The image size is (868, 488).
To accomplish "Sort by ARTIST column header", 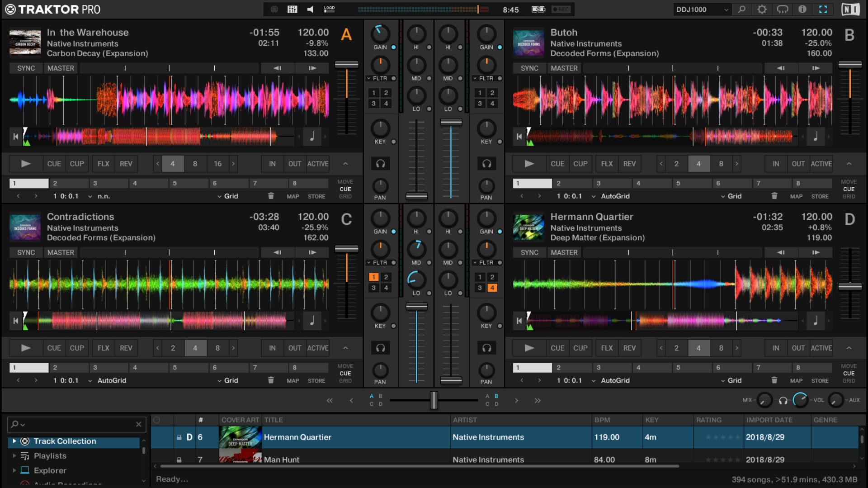I will tap(521, 420).
